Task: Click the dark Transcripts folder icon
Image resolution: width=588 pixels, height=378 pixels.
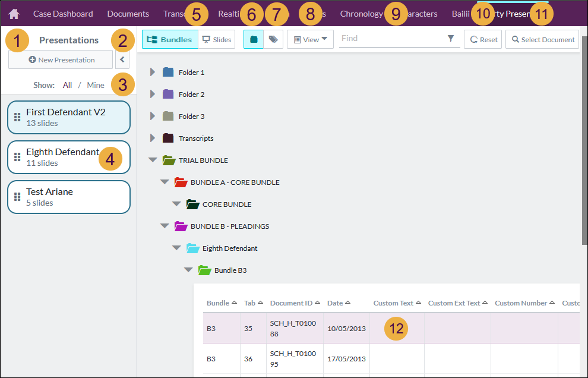Action: [168, 138]
